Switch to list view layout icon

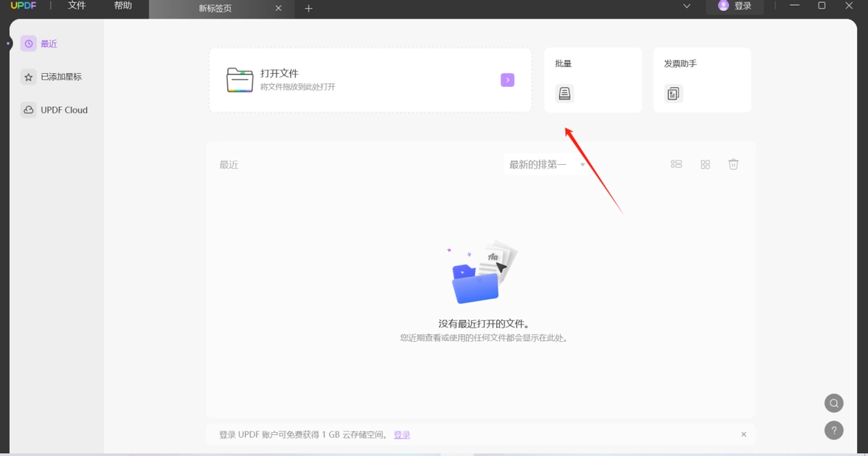(676, 164)
